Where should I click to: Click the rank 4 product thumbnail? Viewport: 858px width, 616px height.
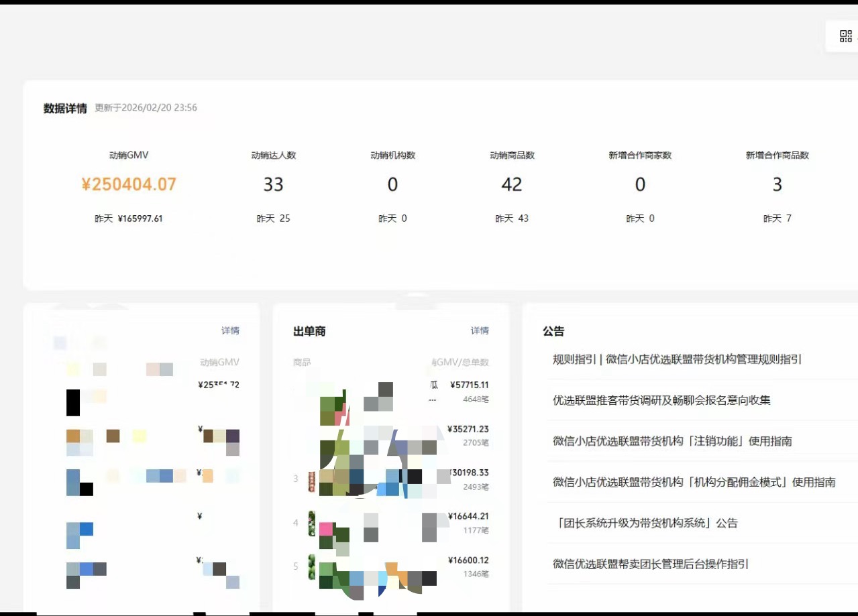pyautogui.click(x=312, y=523)
